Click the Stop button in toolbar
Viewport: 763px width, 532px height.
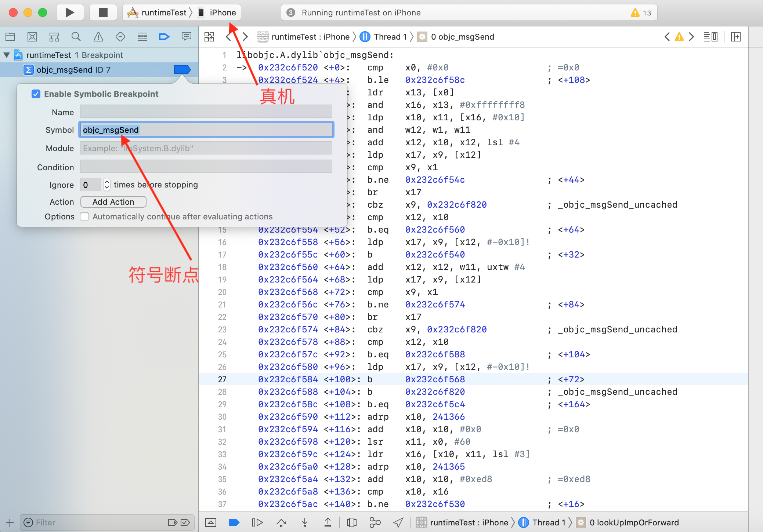click(103, 12)
